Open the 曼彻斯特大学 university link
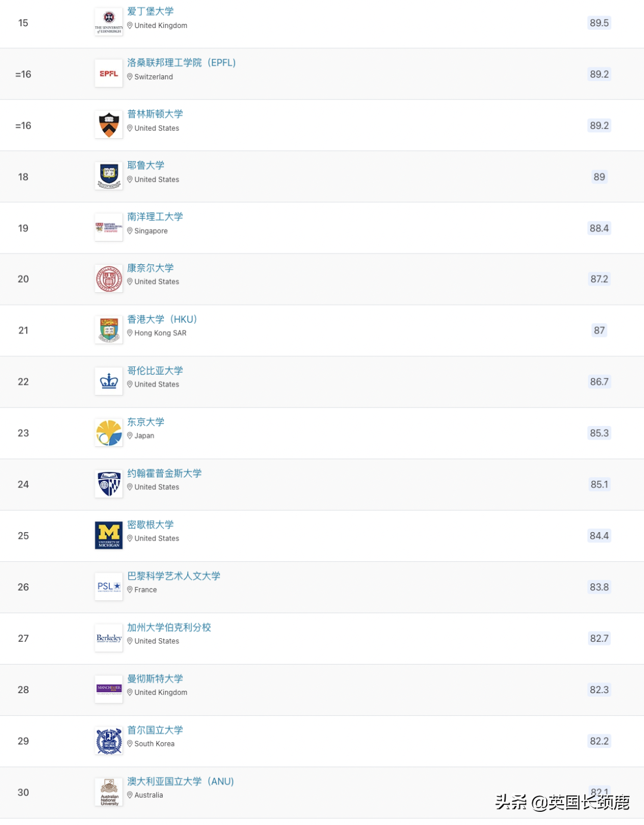The width and height of the screenshot is (644, 825). [x=155, y=679]
